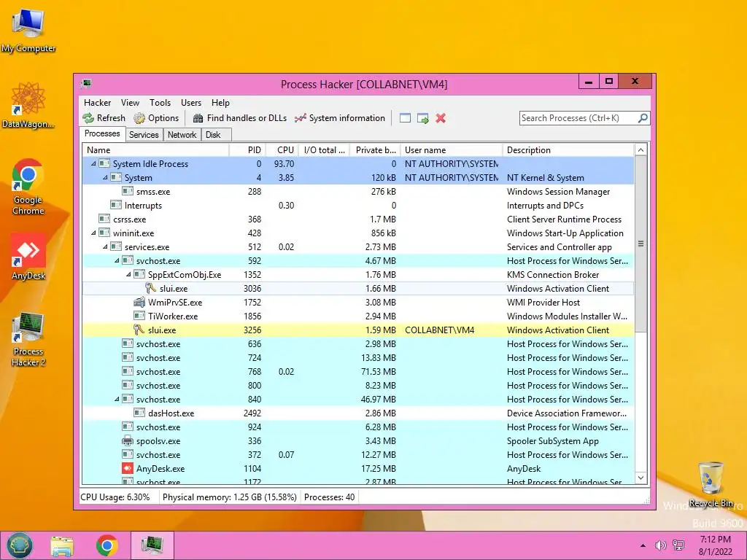This screenshot has height=560, width=747.
Task: Click the network tray icon
Action: click(678, 545)
